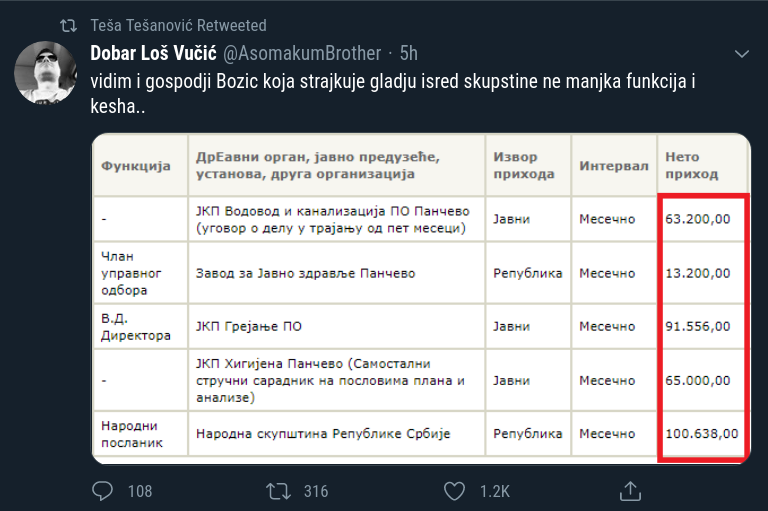This screenshot has width=768, height=511.
Task: Retweet using the retweet arrows icon
Action: pyautogui.click(x=278, y=491)
